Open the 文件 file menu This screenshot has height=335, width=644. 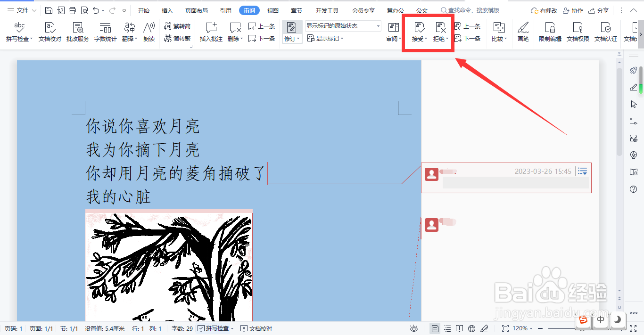coord(22,10)
